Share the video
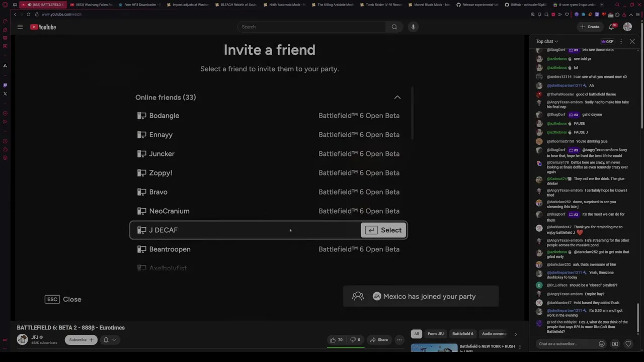The image size is (644, 362). tap(379, 340)
